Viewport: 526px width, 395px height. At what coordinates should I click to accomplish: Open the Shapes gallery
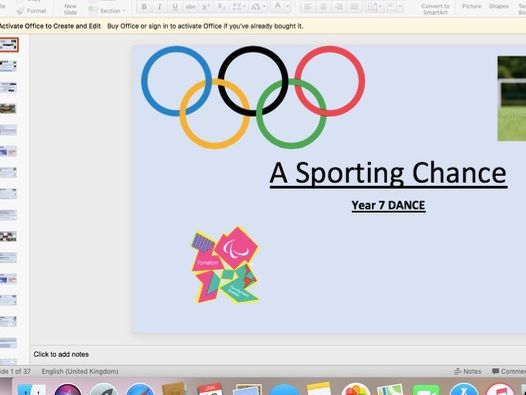point(498,6)
